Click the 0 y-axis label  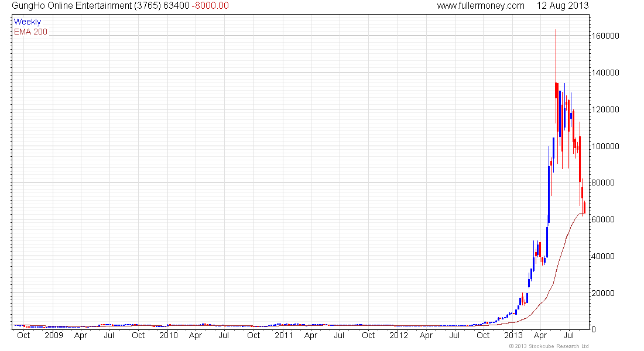point(594,329)
